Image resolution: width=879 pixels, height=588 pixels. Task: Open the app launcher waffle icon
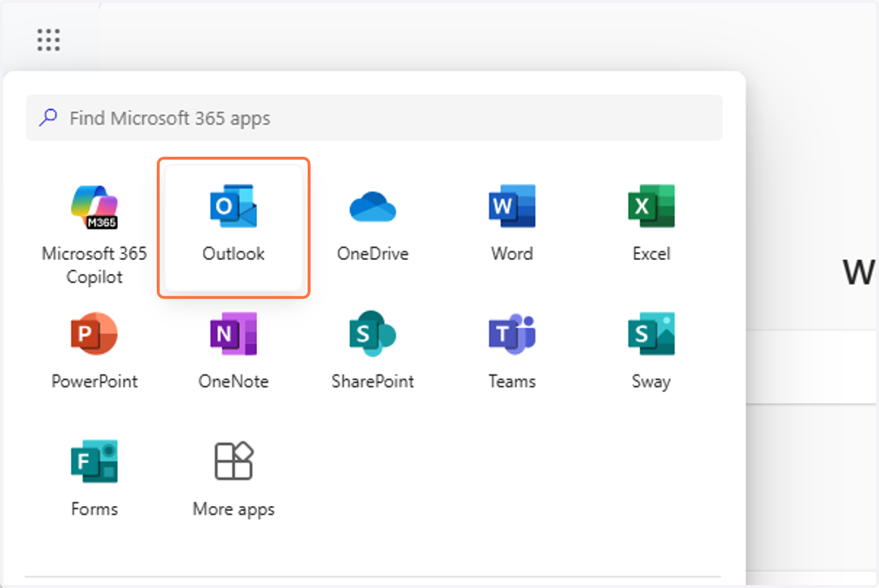(x=48, y=40)
